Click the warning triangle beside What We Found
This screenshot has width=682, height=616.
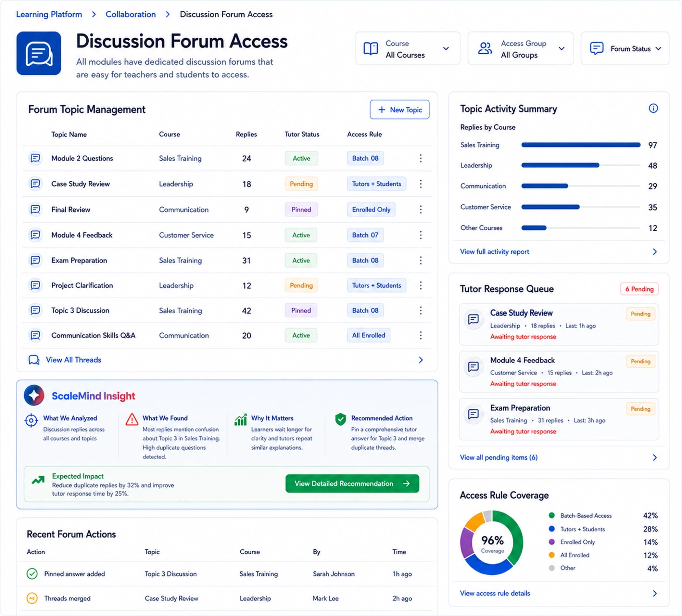(132, 419)
